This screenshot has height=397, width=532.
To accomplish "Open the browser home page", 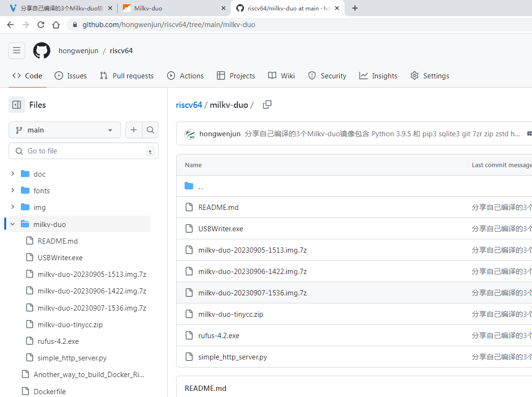I will point(56,25).
